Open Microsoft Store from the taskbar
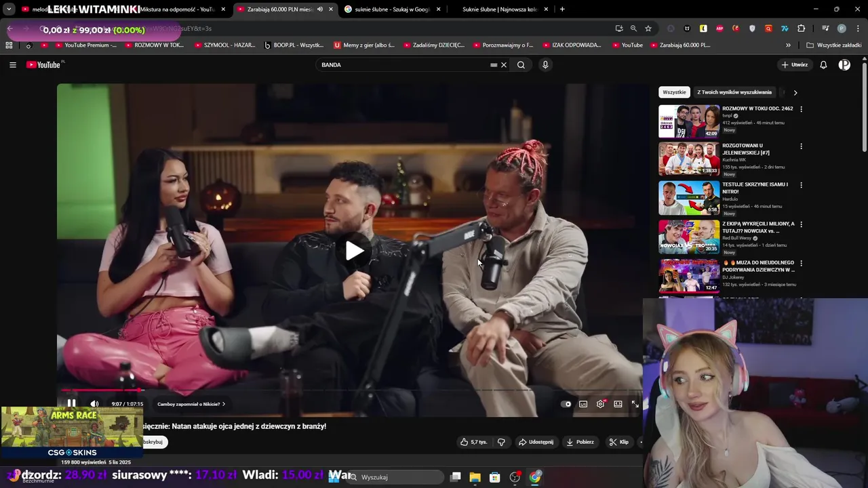 point(495,477)
